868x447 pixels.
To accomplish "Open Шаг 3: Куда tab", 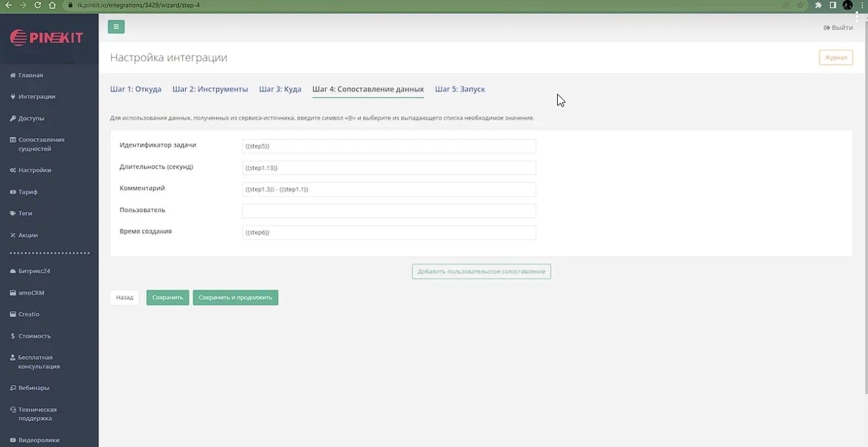I will (280, 89).
